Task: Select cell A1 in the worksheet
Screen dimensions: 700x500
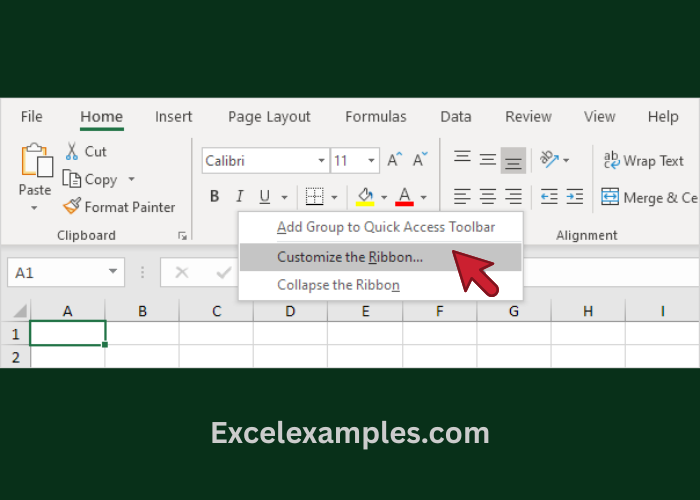Action: 68,333
